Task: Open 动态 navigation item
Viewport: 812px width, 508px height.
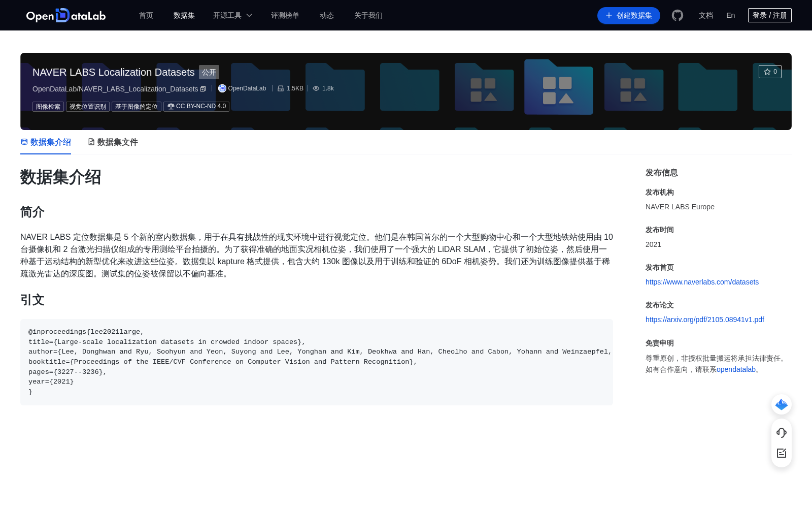Action: [327, 15]
